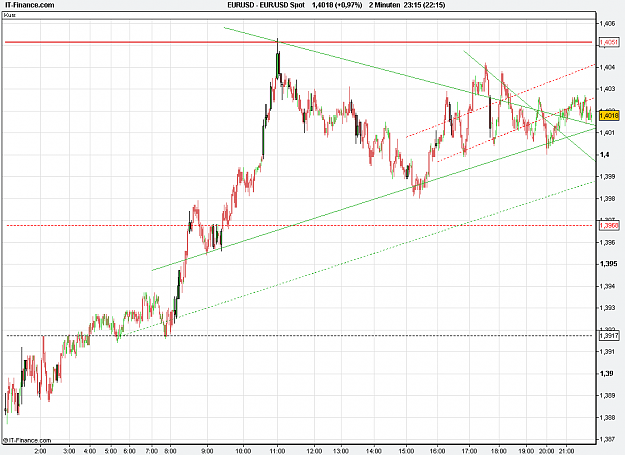Screen dimensions: 625x455
Task: Click the 1,394 price axis label
Action: [607, 286]
